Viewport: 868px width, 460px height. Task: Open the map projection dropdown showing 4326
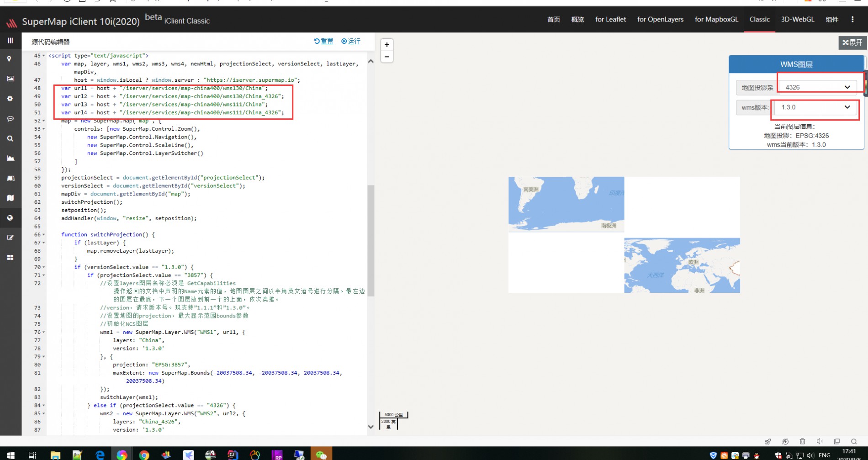pos(817,87)
